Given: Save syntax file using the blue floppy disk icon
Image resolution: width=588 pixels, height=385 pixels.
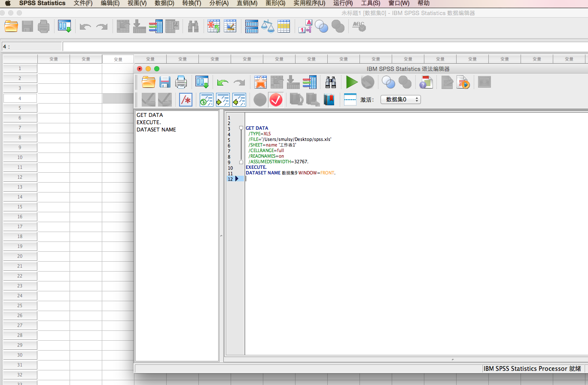Looking at the screenshot, I should click(x=165, y=82).
